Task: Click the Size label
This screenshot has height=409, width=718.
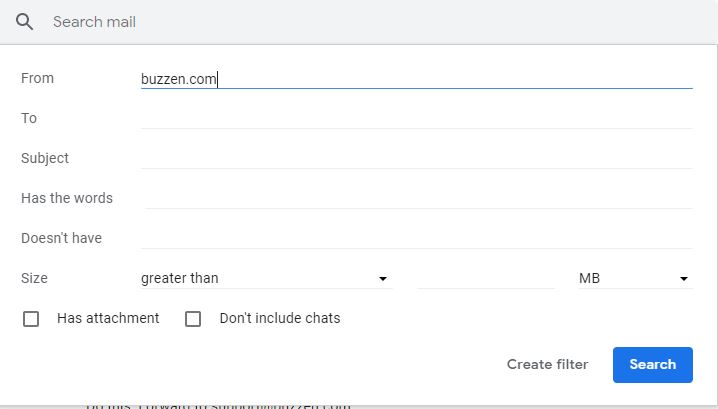Action: [34, 278]
